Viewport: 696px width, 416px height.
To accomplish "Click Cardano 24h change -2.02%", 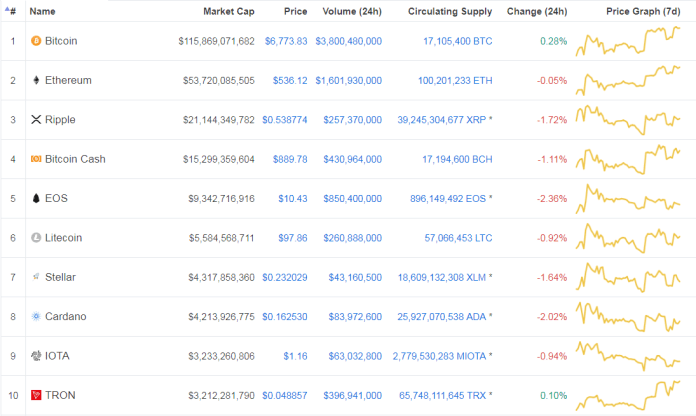I will [x=552, y=317].
